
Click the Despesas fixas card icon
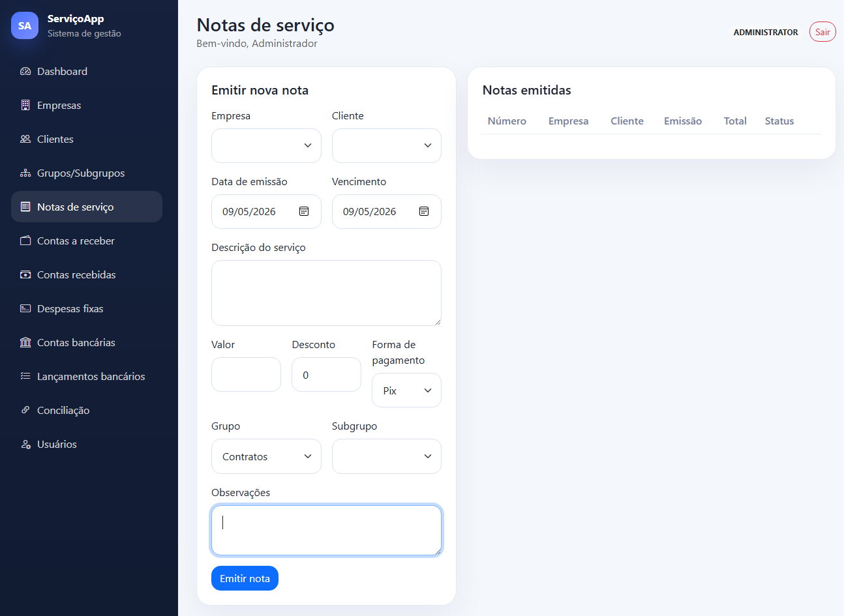[x=25, y=308]
